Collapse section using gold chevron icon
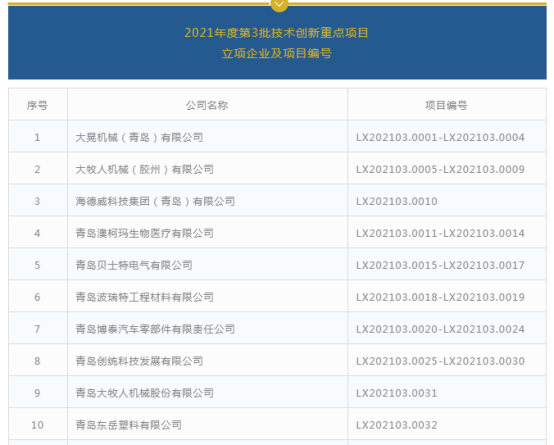This screenshot has width=554, height=445. click(279, 5)
